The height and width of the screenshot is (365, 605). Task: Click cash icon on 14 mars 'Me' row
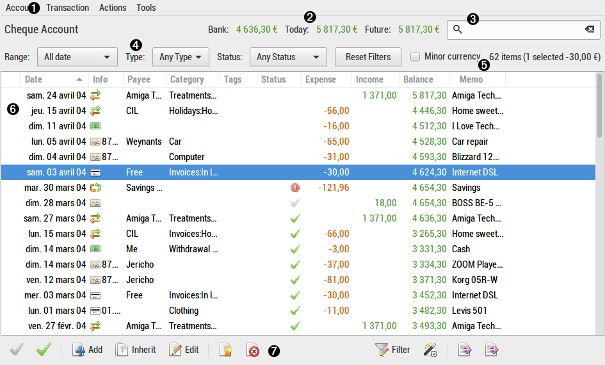[95, 249]
